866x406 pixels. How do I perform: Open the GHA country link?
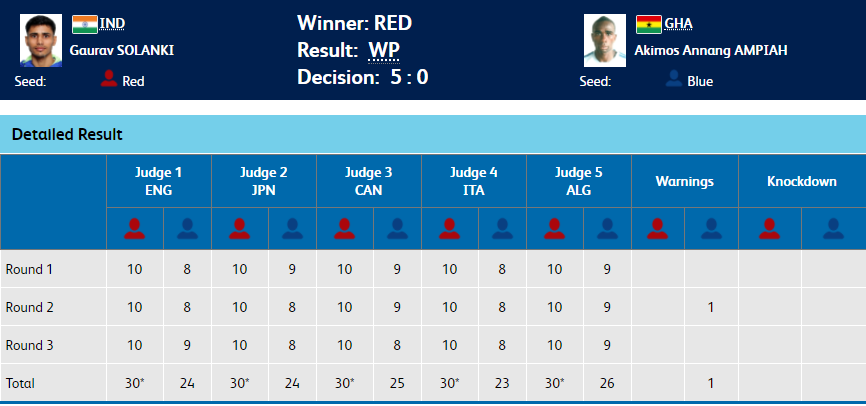pos(678,23)
